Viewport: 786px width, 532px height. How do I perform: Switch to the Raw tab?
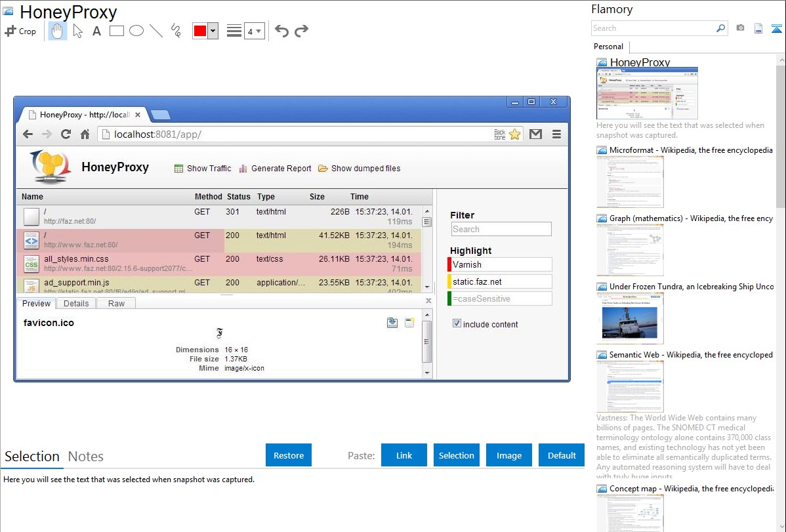[x=116, y=303]
